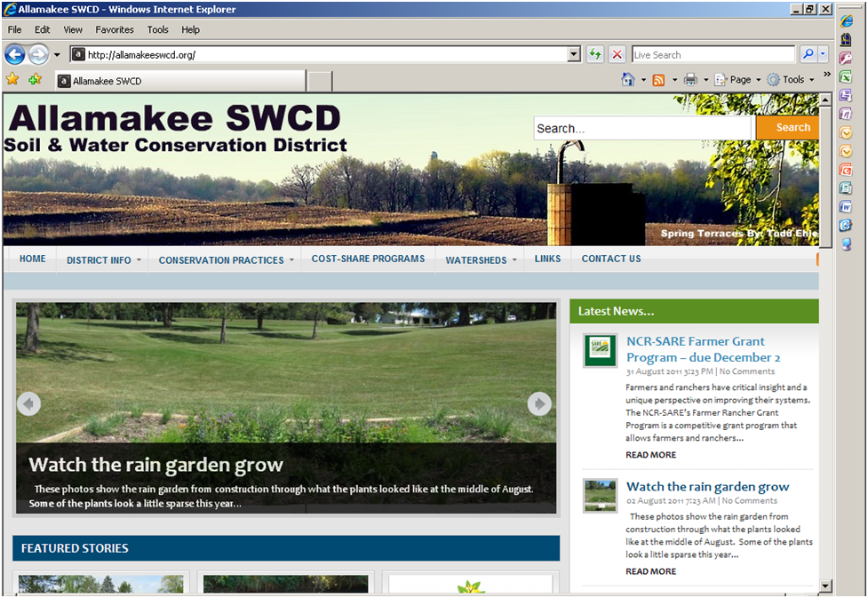Open Word from the Office shortcut bar
Viewport: 868px width, 598px height.
click(846, 207)
